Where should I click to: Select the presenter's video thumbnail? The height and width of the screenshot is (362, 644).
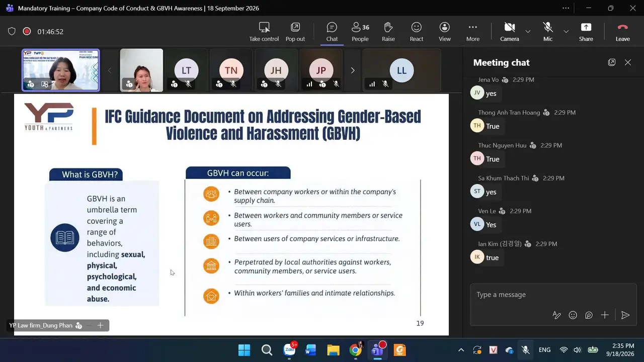tap(60, 70)
